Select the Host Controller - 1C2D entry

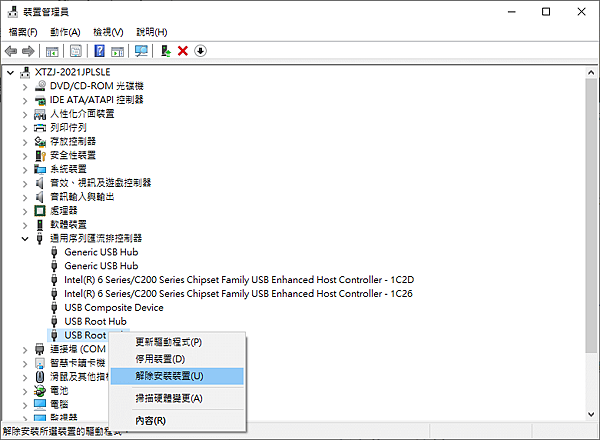(239, 280)
